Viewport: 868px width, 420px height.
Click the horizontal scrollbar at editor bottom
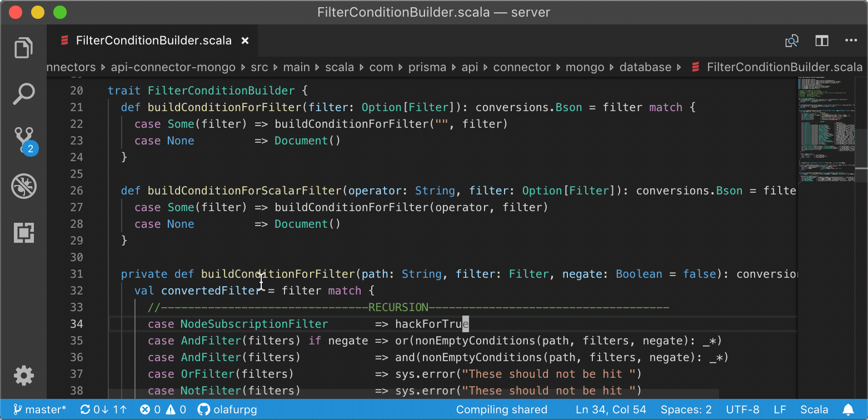coord(414,394)
